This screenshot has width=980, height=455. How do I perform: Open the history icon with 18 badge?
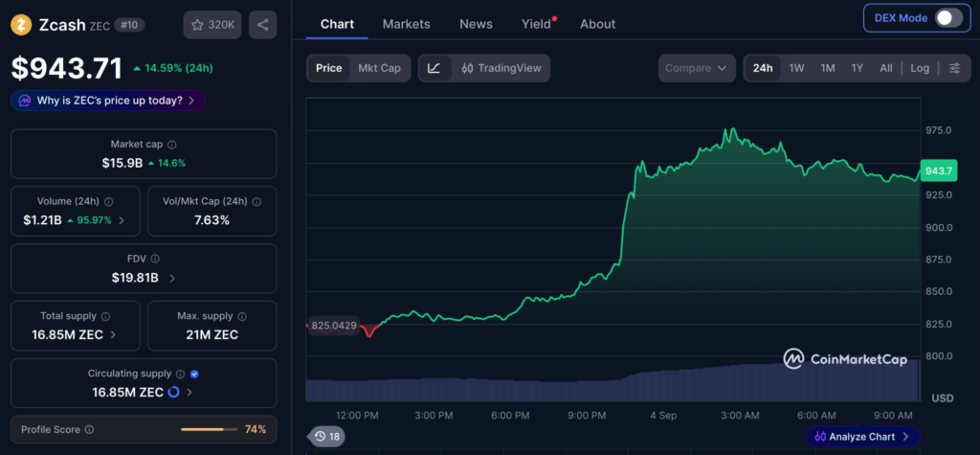(327, 436)
